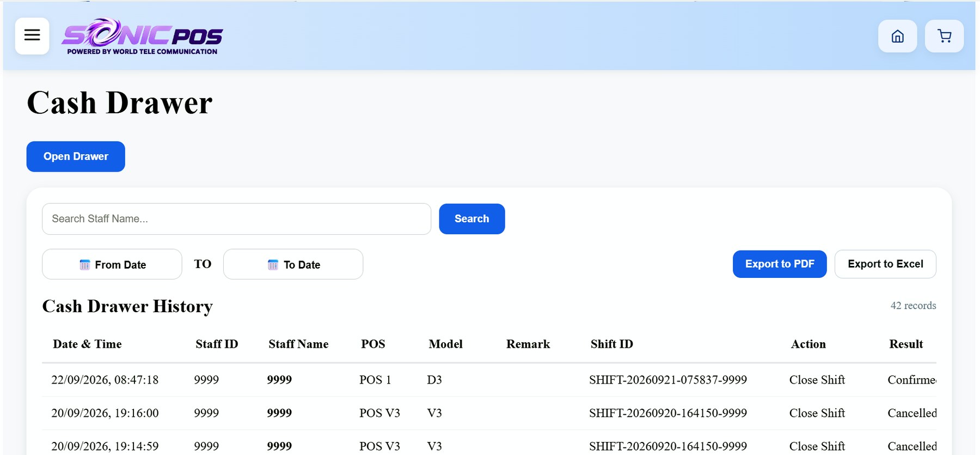980x455 pixels.
Task: Click Close Shift in the 08:47:18 row
Action: [x=817, y=380]
